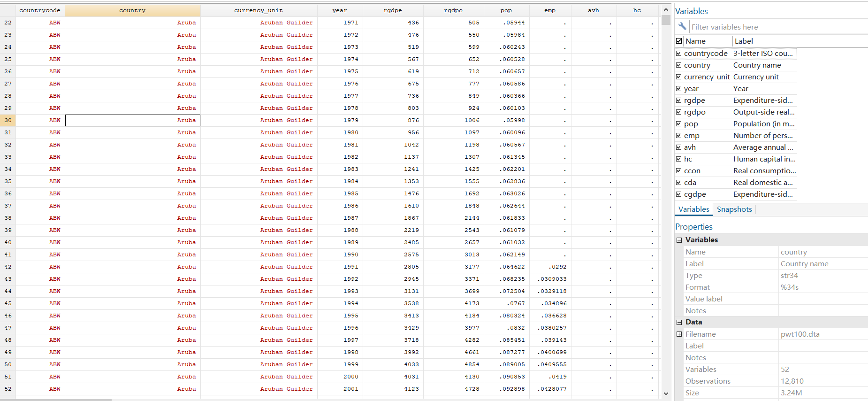Select the avh variable name in Variables list
The image size is (868, 401).
pos(690,147)
